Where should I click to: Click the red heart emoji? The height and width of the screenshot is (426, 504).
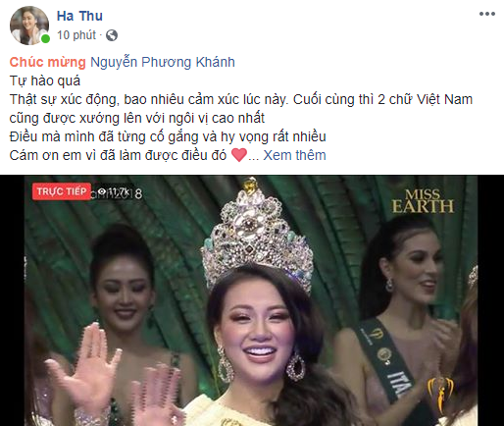239,155
